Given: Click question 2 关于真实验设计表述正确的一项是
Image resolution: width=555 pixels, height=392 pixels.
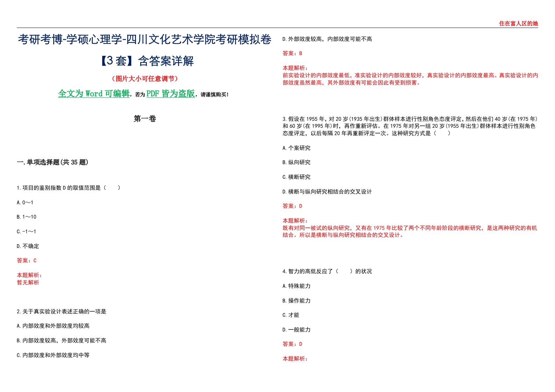Looking at the screenshot, I should (62, 312).
